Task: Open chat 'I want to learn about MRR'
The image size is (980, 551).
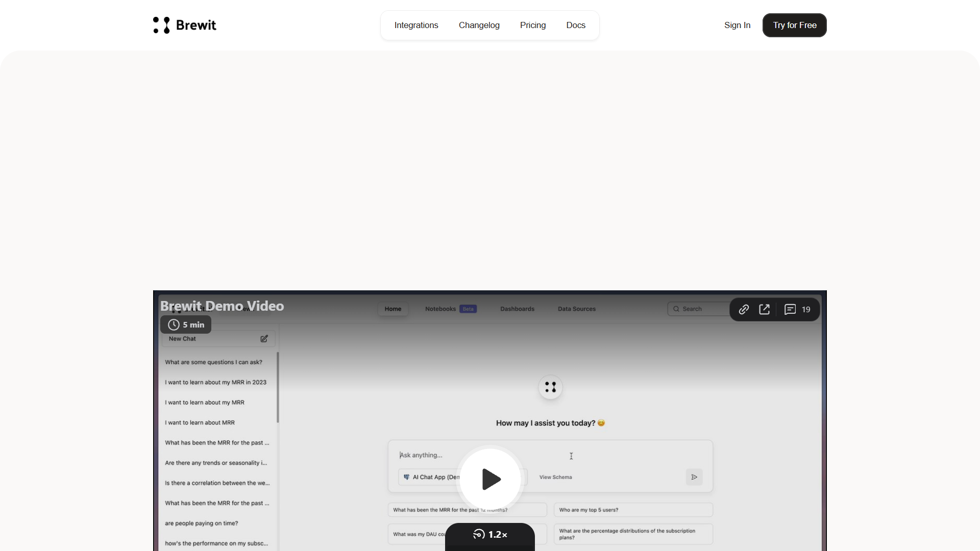Action: (200, 422)
